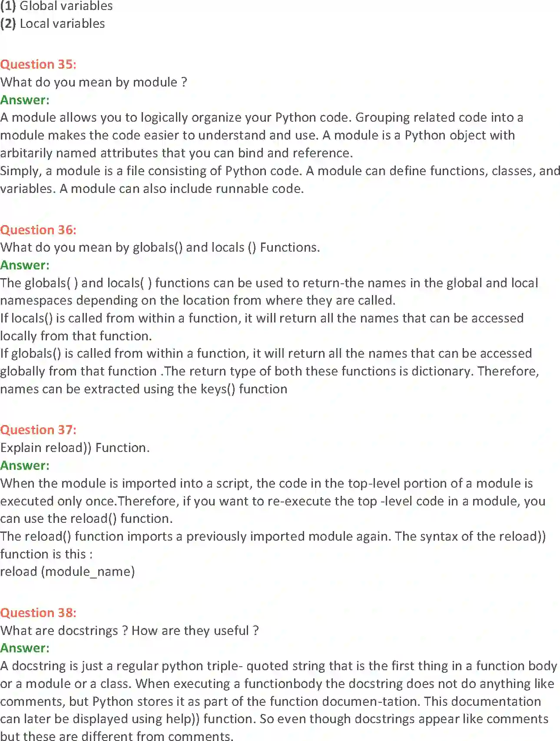Click the "What do you mean by module ?" question
This screenshot has height=741, width=560.
(93, 82)
